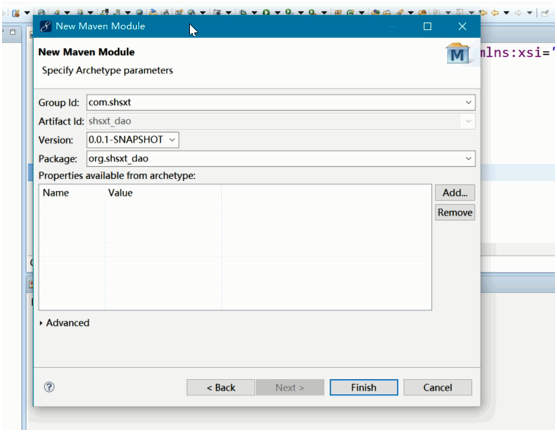Go to previous page with Back button
Screen dimensions: 557x432
pyautogui.click(x=221, y=387)
